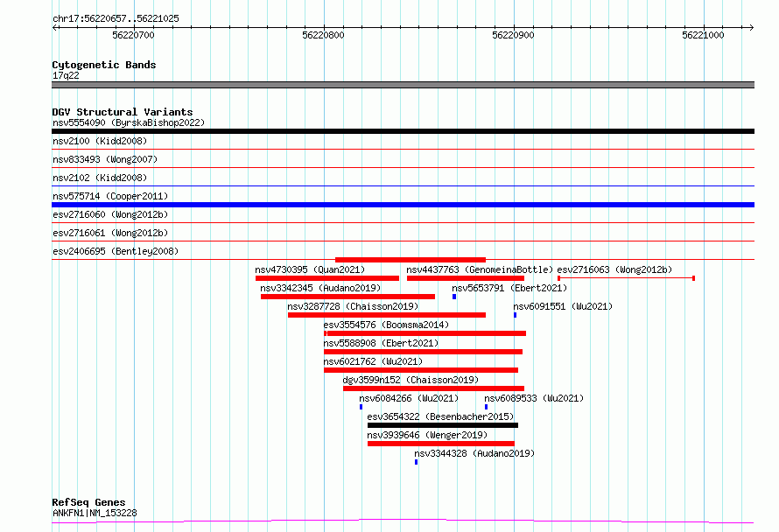
Task: Select the gray 17q22 cytogenetic band bar
Action: pos(403,85)
